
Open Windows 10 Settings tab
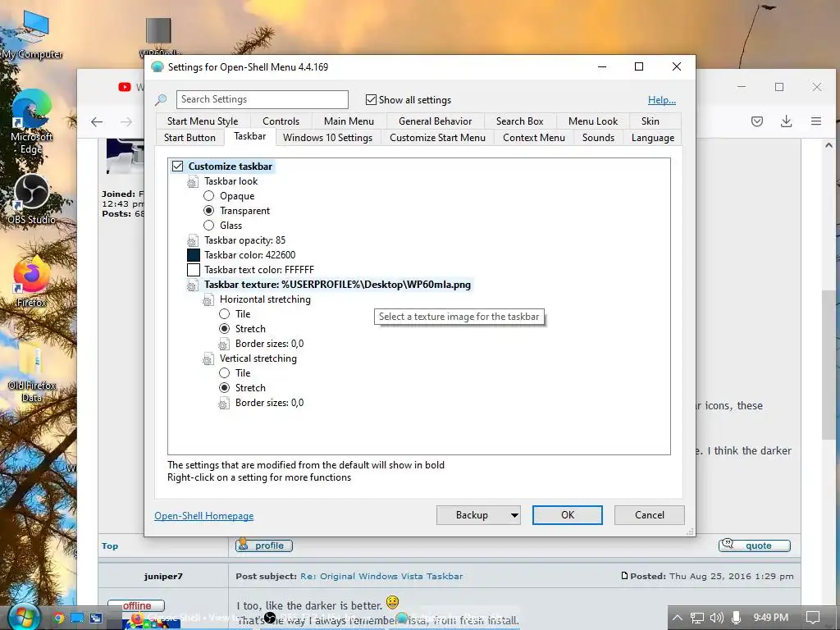point(327,138)
